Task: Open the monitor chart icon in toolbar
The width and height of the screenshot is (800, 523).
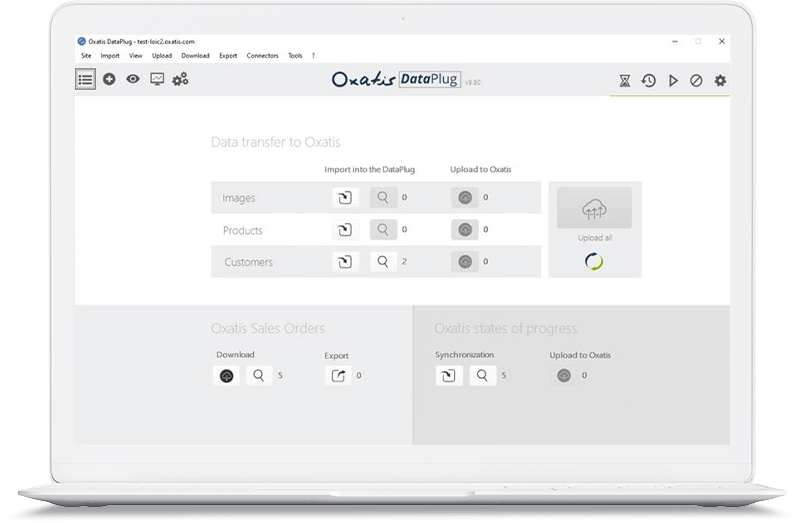Action: pos(157,79)
